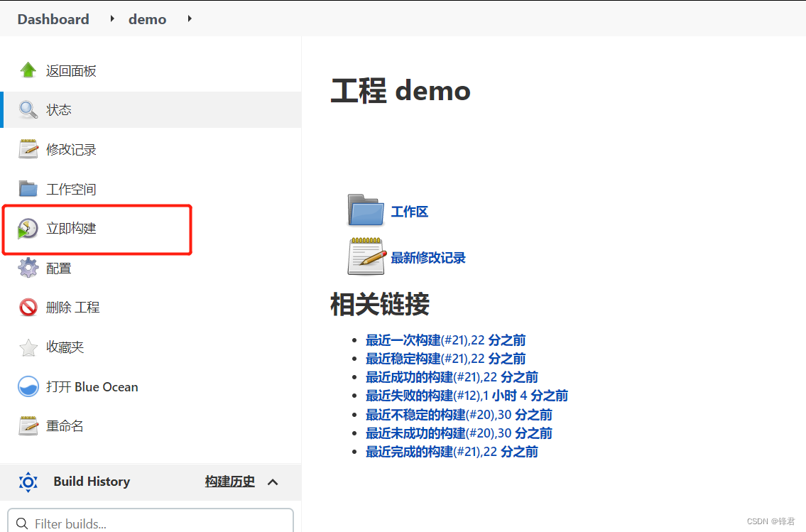Click the Blue Ocean sphere icon
Screen dimensions: 806x532
point(28,386)
